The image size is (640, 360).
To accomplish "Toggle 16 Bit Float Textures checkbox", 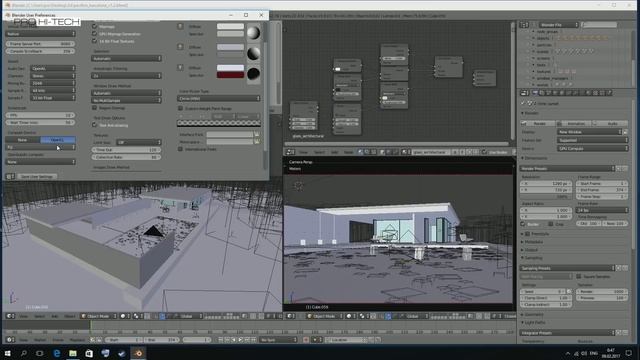I will coord(94,41).
